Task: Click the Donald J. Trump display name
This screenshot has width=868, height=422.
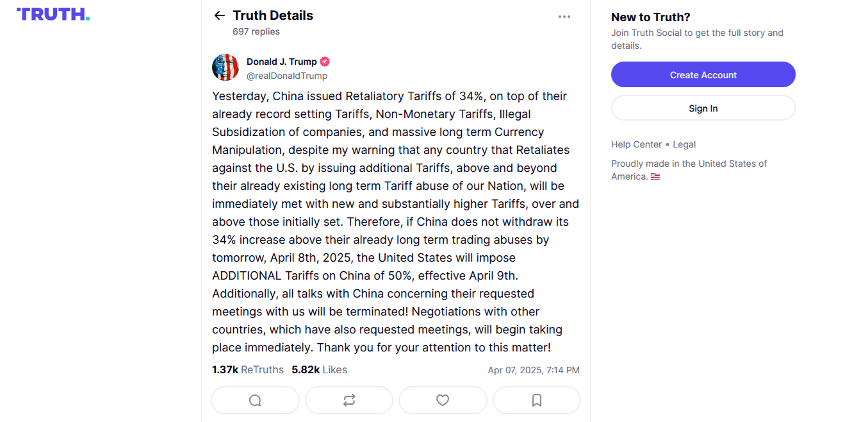Action: coord(281,62)
